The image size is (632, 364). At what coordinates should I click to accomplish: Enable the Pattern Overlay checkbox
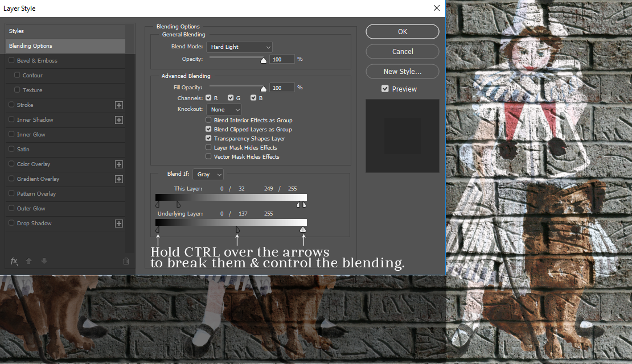tap(11, 193)
